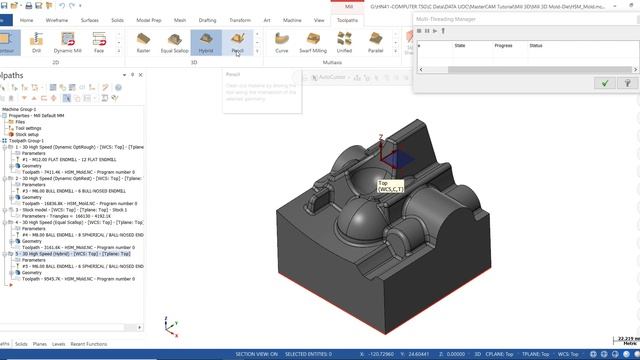Click Parameters under operation 4 Equal Scallop

pyautogui.click(x=33, y=229)
